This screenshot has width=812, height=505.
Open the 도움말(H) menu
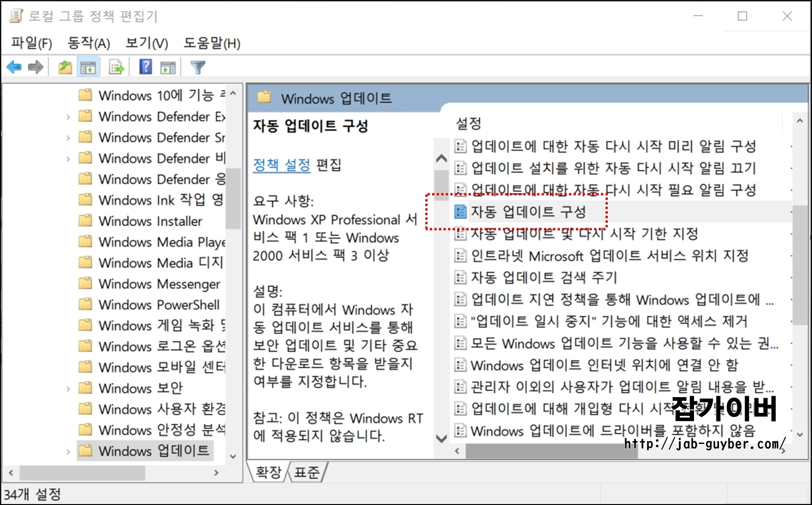tap(212, 43)
